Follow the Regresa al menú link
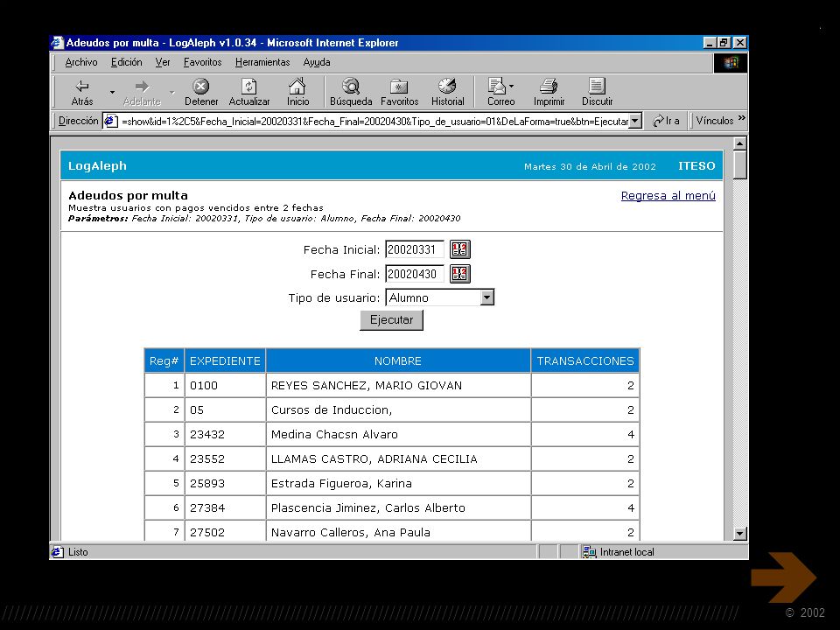840x630 pixels. [x=668, y=195]
